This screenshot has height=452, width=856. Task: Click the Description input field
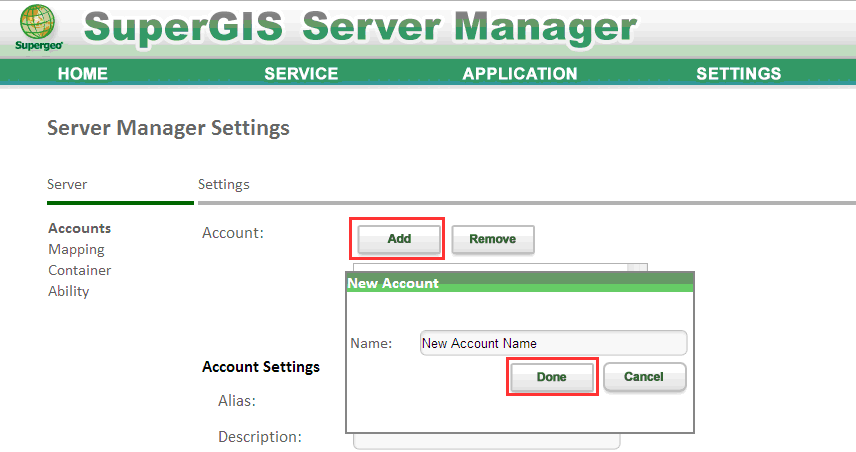tap(486, 441)
